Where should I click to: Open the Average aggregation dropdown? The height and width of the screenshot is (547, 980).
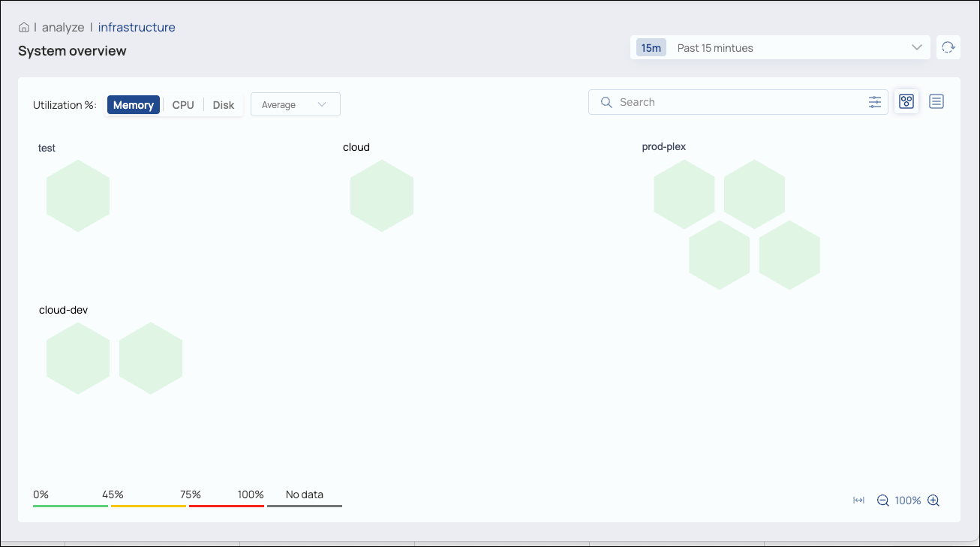(295, 104)
